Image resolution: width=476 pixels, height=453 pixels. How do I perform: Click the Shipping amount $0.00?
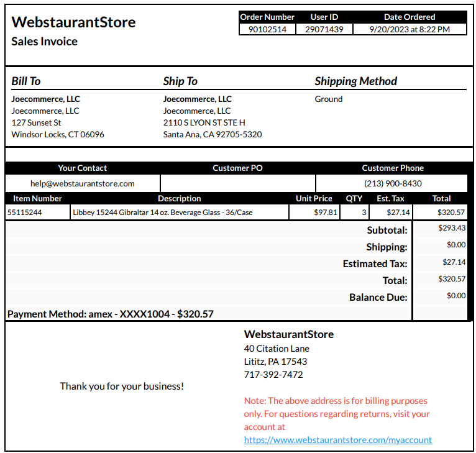point(456,245)
